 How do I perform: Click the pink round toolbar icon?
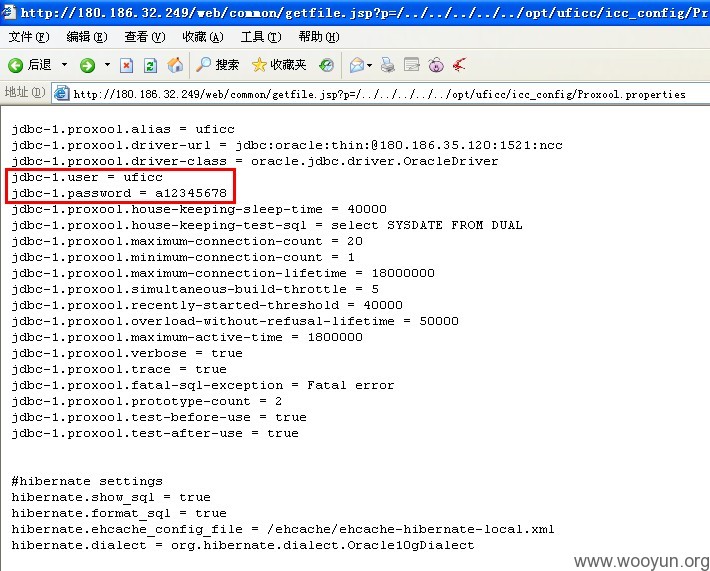click(x=436, y=65)
